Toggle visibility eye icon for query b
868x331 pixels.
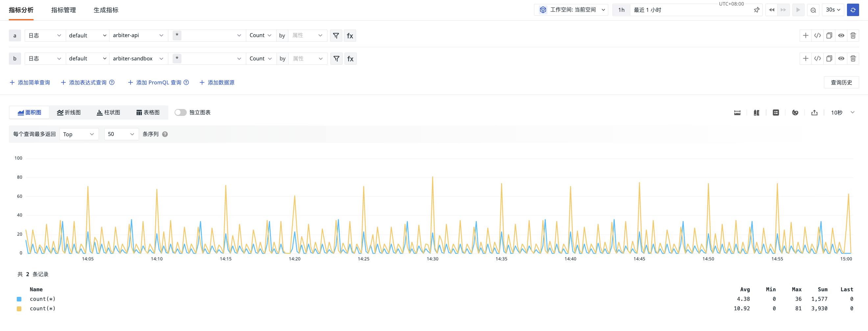(x=841, y=58)
